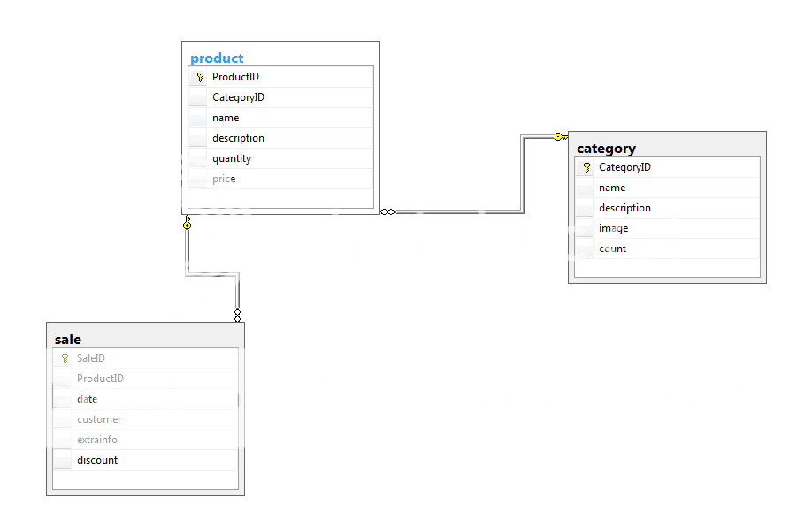This screenshot has height=529, width=812.
Task: Select the quantity column in the product table
Action: click(x=232, y=157)
